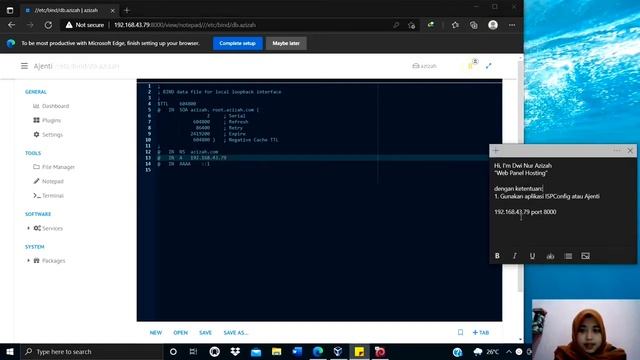The image size is (640, 360).
Task: Click SAVE AS... below the editor
Action: tap(236, 333)
